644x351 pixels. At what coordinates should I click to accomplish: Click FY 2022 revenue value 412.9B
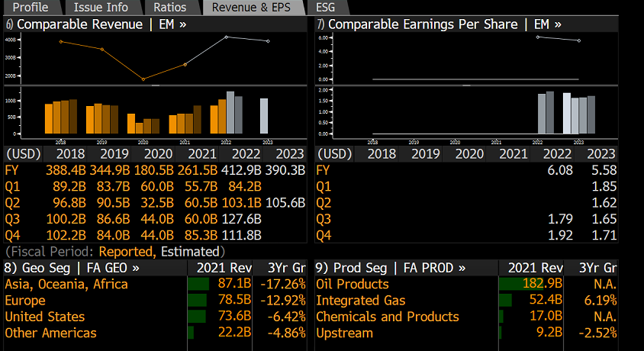(x=241, y=170)
